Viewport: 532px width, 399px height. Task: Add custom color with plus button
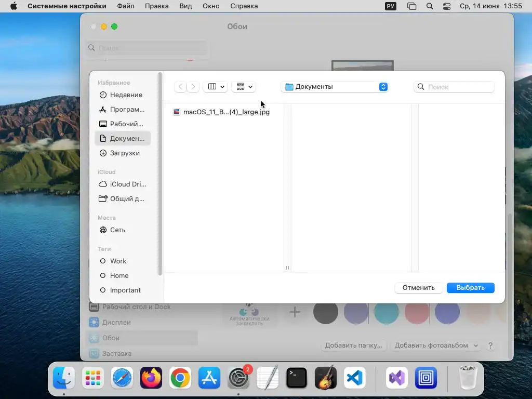coord(295,312)
